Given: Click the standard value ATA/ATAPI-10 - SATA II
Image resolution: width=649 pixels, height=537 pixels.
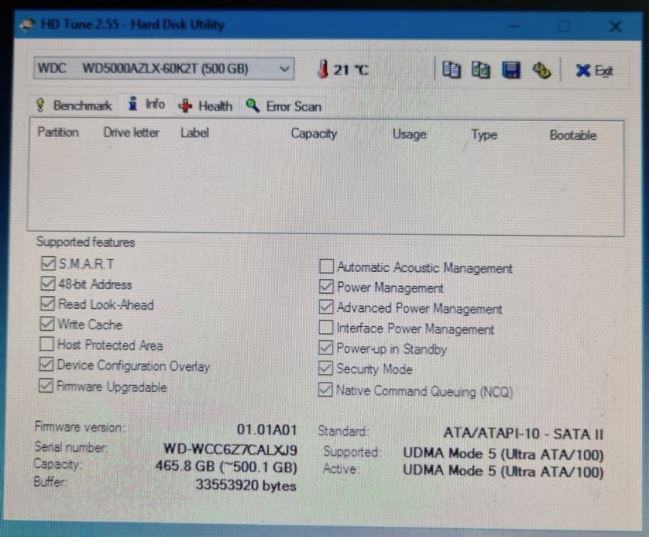Looking at the screenshot, I should click(523, 433).
